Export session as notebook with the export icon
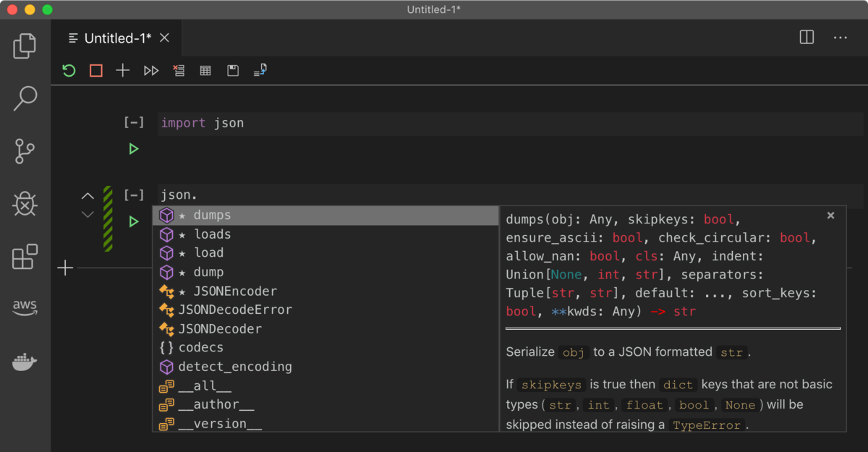This screenshot has height=452, width=868. coord(259,70)
